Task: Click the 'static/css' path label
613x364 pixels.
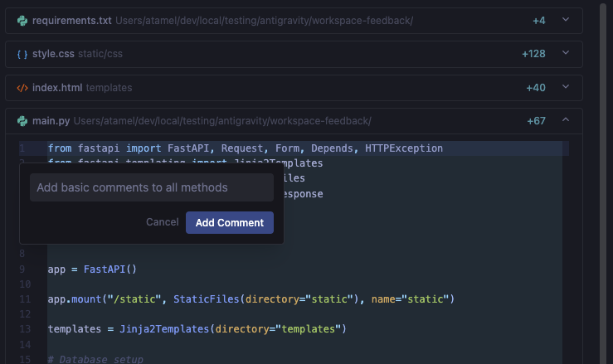Action: point(100,54)
